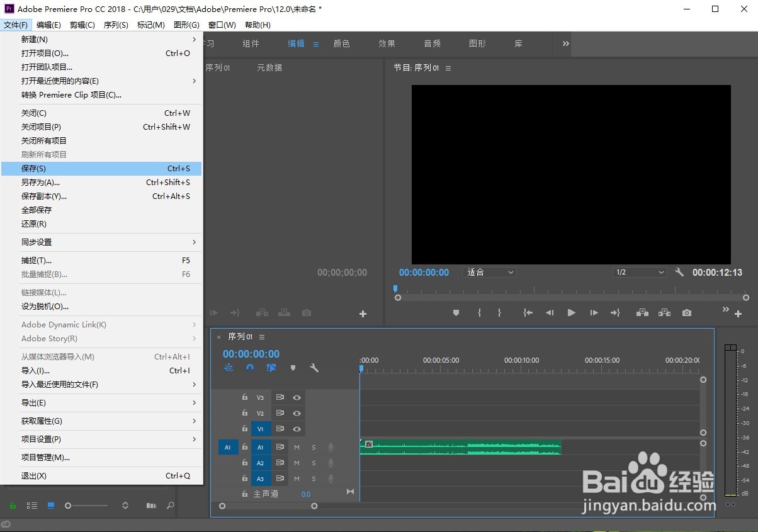Export a frame with the camera icon
The width and height of the screenshot is (758, 532).
[x=687, y=313]
